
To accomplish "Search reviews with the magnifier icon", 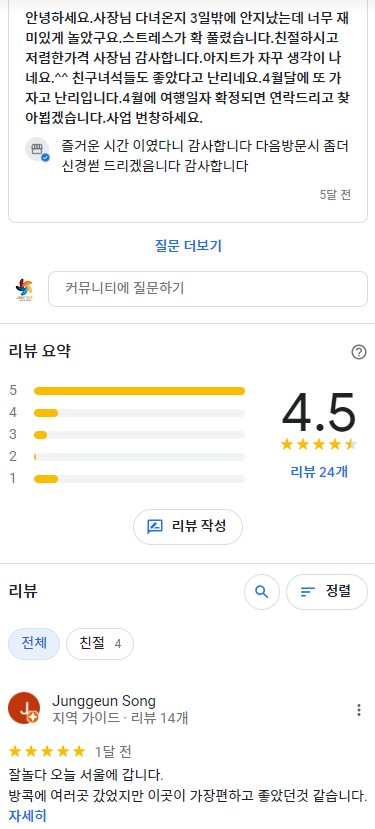I will pyautogui.click(x=262, y=592).
